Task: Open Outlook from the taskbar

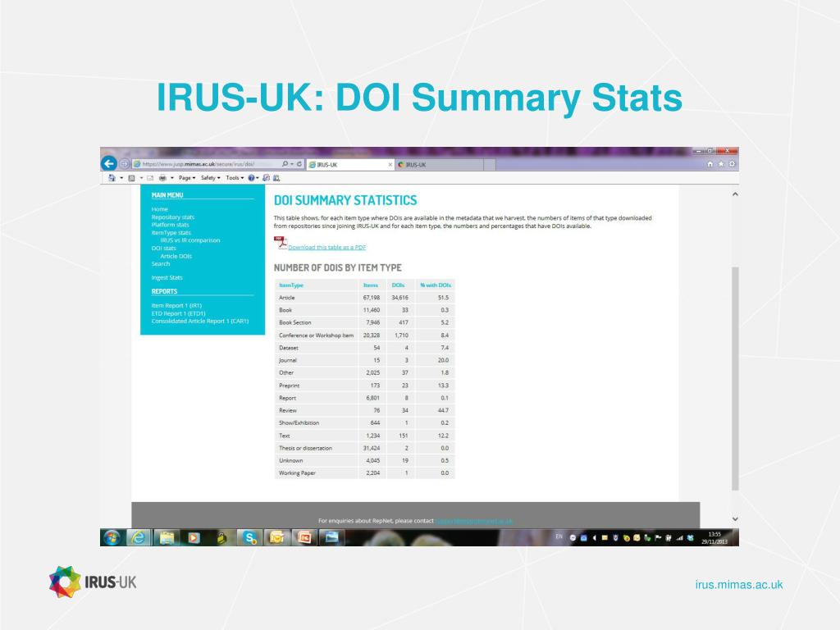Action: pos(277,537)
